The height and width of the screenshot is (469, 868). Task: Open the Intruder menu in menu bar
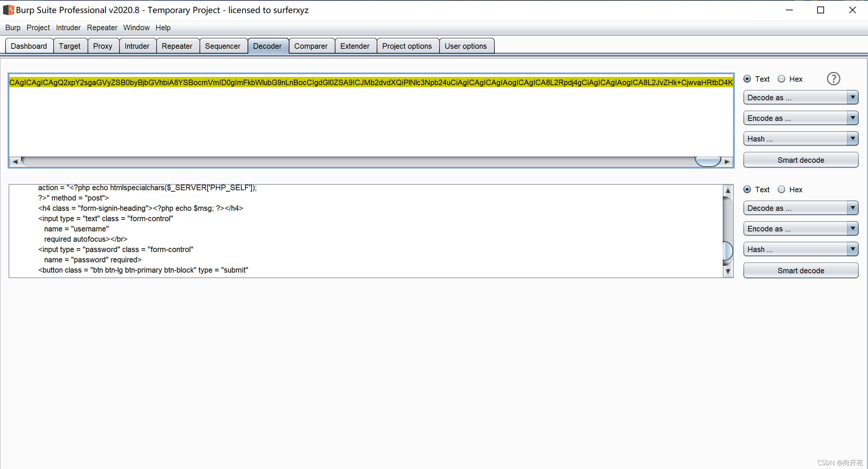click(68, 27)
